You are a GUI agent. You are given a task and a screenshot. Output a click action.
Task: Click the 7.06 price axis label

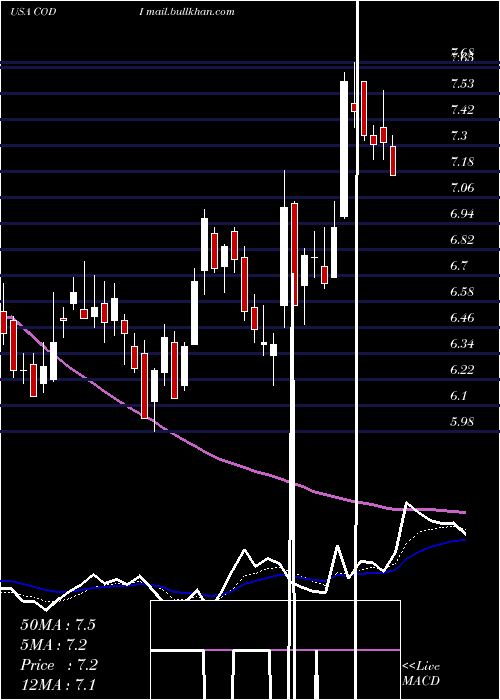[462, 188]
